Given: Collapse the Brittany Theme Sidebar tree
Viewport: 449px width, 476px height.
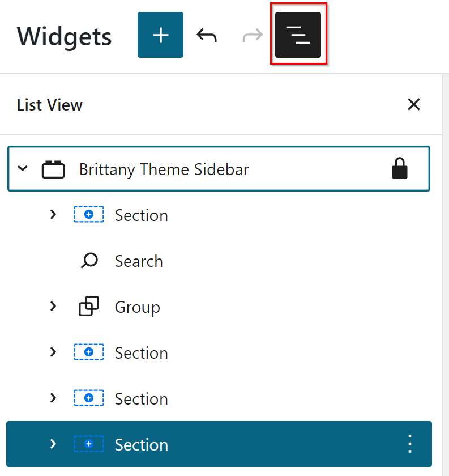Looking at the screenshot, I should [x=23, y=169].
